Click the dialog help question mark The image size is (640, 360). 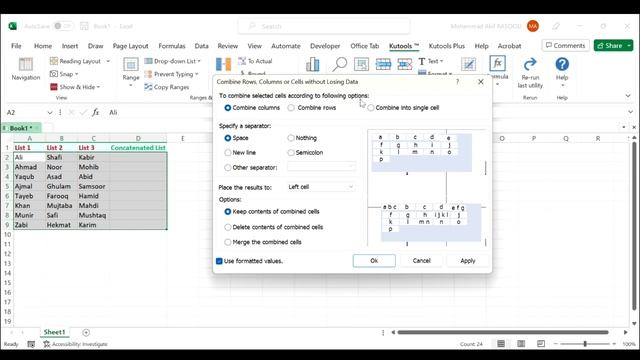tap(457, 82)
